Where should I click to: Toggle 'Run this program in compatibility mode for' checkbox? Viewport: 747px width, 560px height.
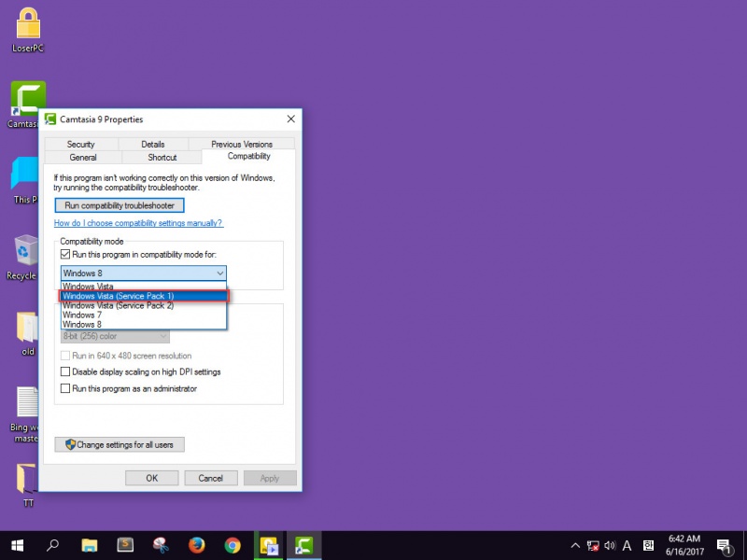tap(65, 254)
